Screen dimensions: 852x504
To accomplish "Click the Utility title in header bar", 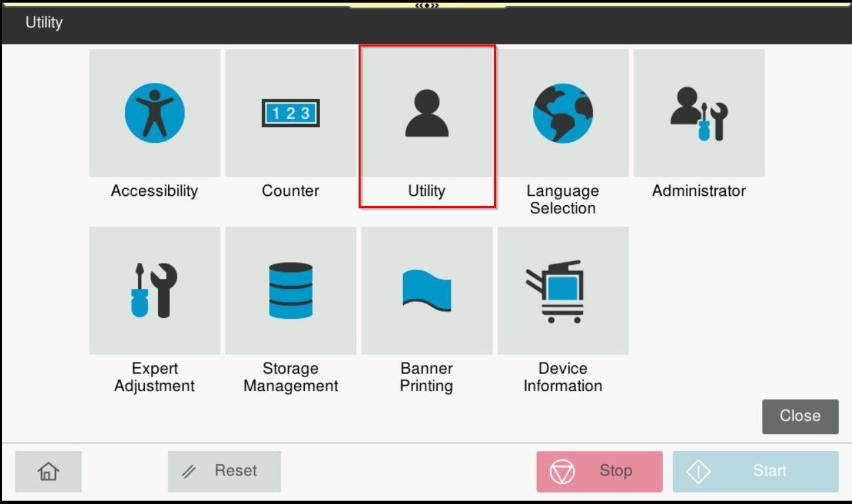I will point(44,23).
